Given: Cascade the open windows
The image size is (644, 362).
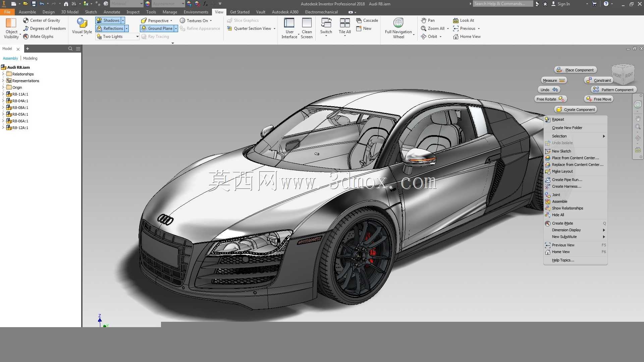Looking at the screenshot, I should click(x=367, y=20).
